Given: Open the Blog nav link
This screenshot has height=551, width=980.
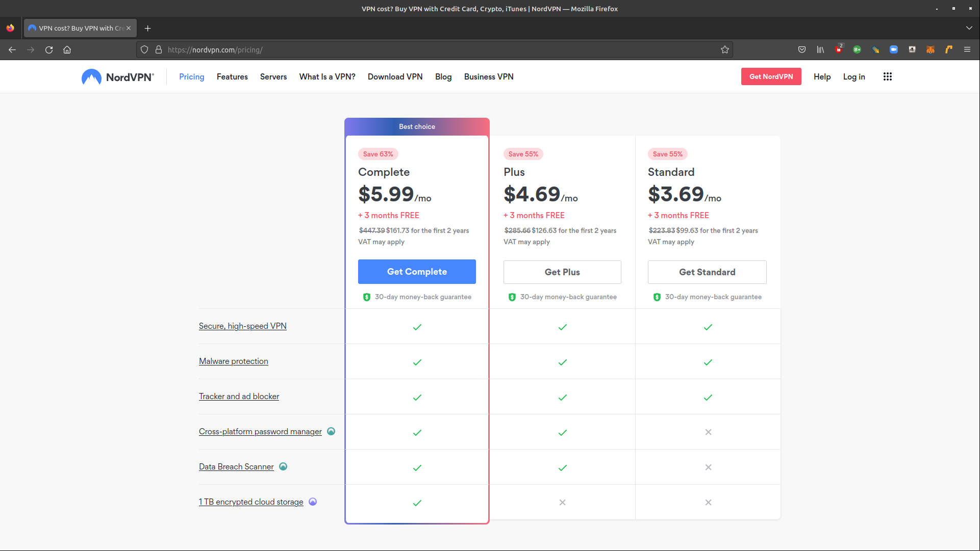Looking at the screenshot, I should pyautogui.click(x=443, y=76).
